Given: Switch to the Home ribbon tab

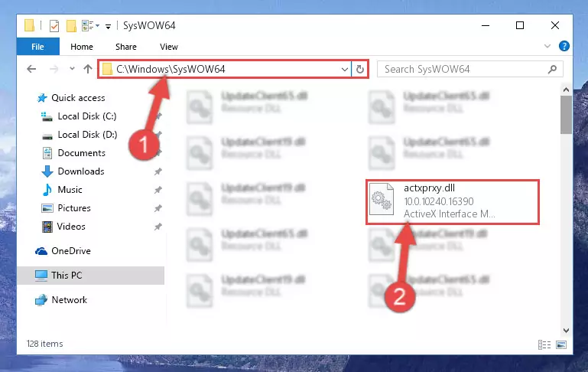Looking at the screenshot, I should (81, 47).
